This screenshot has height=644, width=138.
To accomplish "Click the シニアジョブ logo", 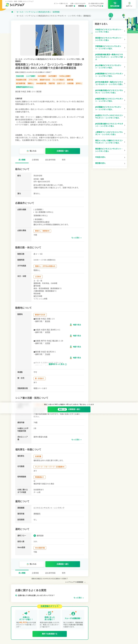I will [x=15, y=5].
